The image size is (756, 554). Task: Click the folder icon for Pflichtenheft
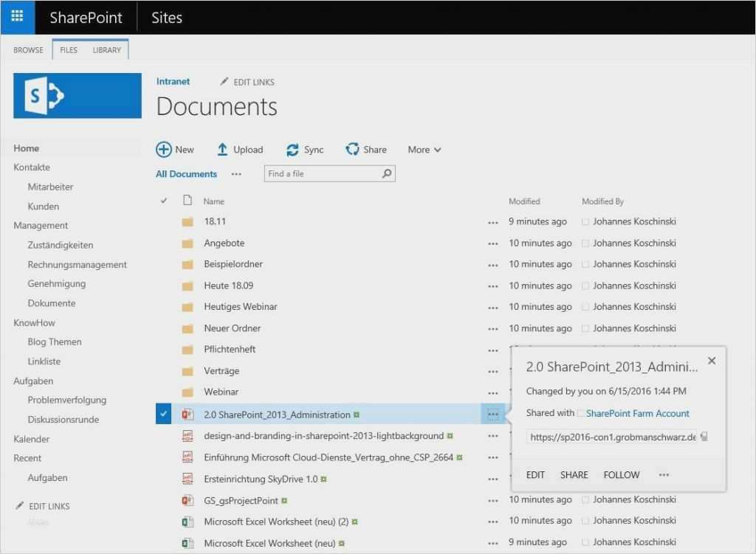(188, 350)
